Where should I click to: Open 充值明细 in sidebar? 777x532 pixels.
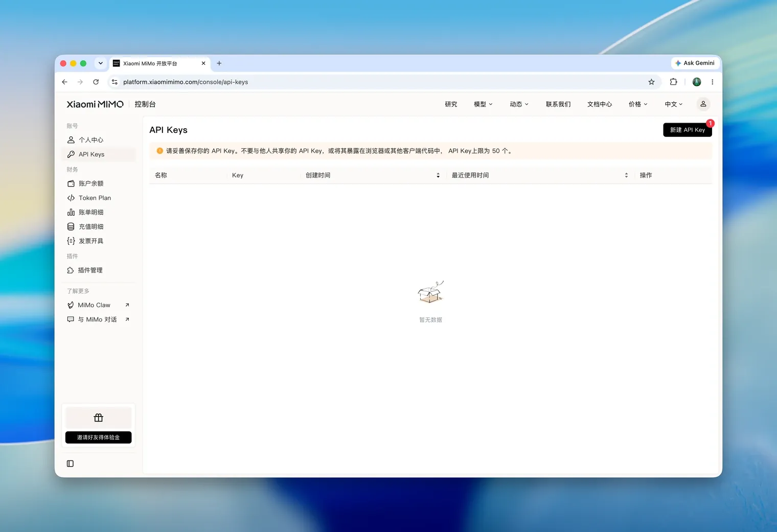click(x=98, y=226)
